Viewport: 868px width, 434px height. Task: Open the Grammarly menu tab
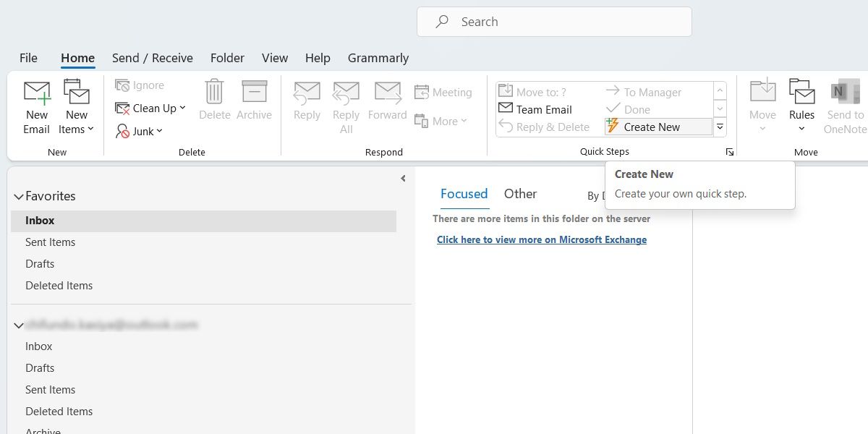(x=378, y=58)
